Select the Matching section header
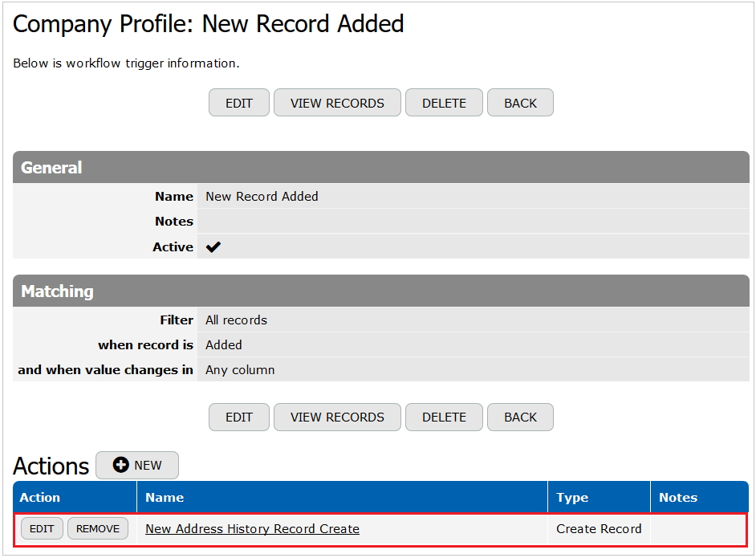Screen dimensions: 756x558 coord(57,291)
